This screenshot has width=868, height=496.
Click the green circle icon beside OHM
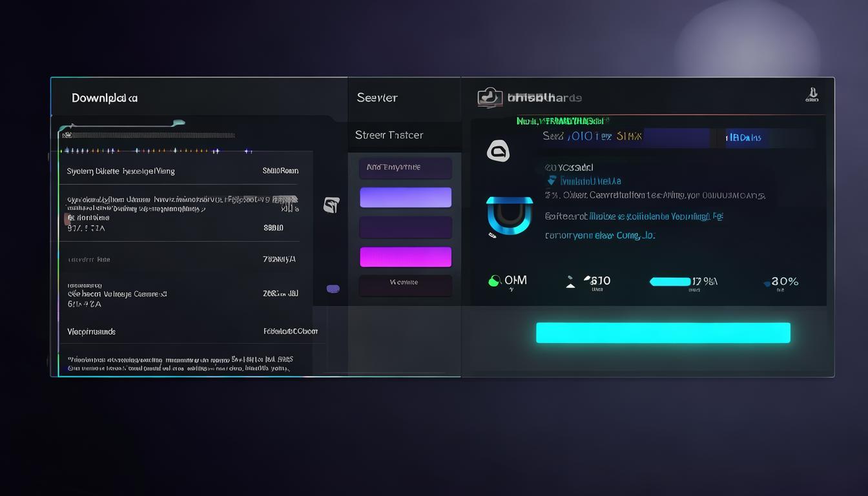pyautogui.click(x=495, y=280)
